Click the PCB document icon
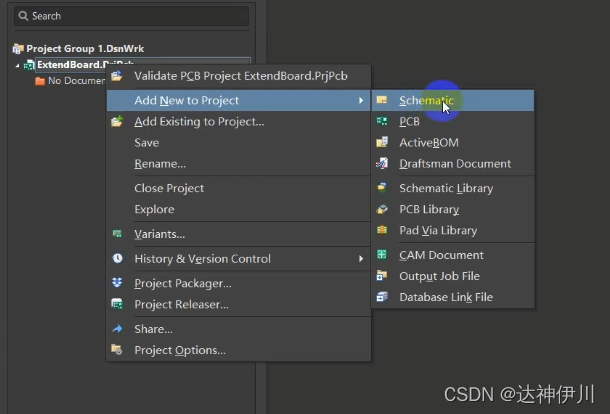Viewport: 610px width, 414px height. (x=382, y=122)
